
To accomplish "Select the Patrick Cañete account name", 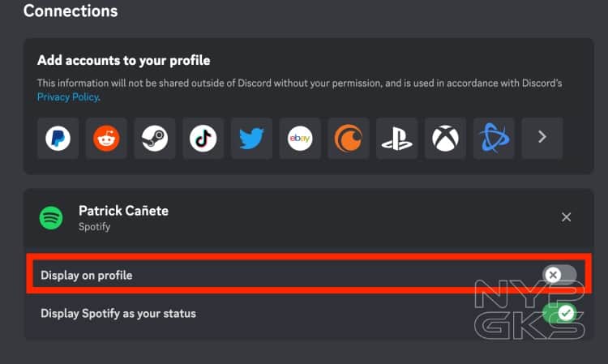I will (124, 211).
